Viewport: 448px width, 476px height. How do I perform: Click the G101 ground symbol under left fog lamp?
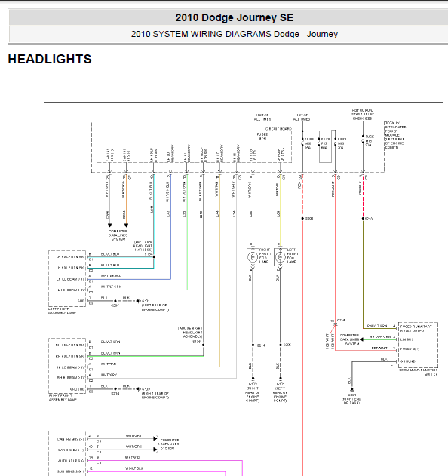click(x=280, y=379)
